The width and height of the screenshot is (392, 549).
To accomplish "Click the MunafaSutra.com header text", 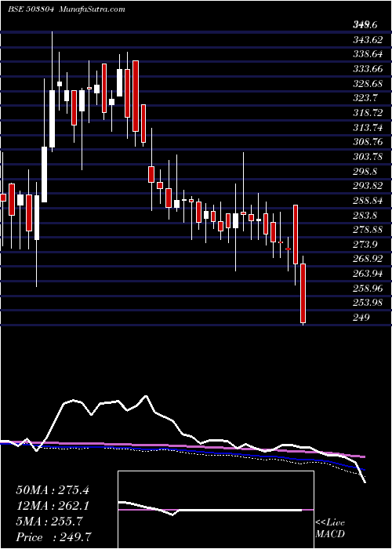I will coord(92,9).
